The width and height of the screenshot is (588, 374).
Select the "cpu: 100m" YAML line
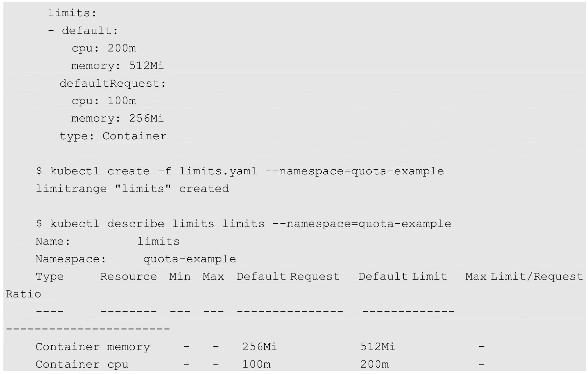point(104,101)
